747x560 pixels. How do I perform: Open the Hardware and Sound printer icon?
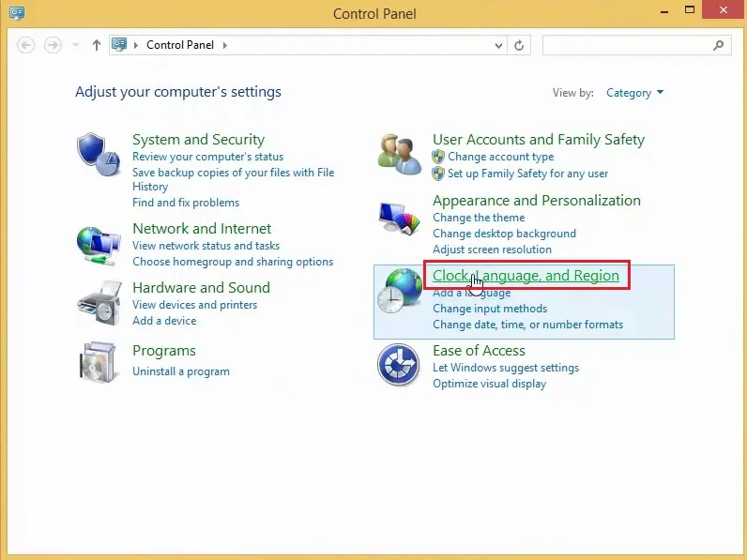[99, 303]
